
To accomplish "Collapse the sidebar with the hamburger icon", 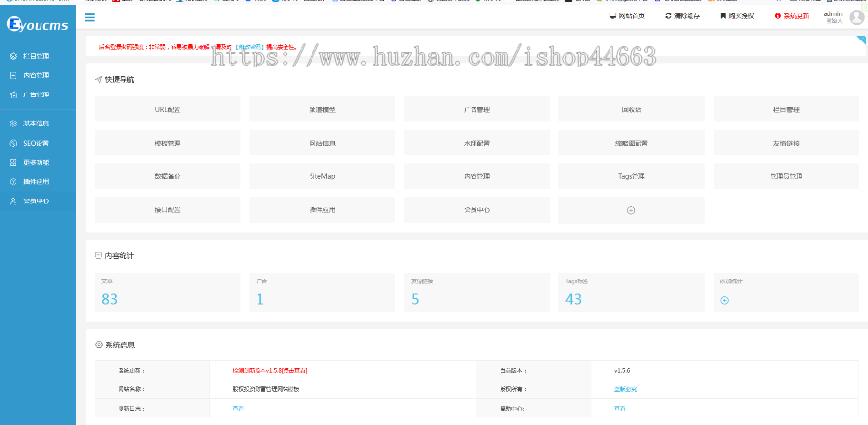I will tap(90, 17).
